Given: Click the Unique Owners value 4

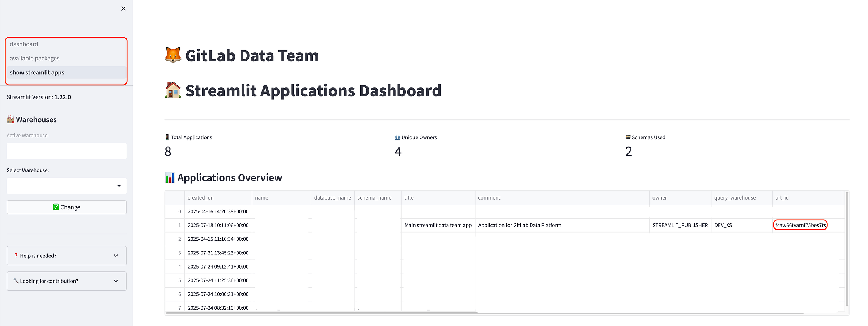Looking at the screenshot, I should (x=398, y=151).
